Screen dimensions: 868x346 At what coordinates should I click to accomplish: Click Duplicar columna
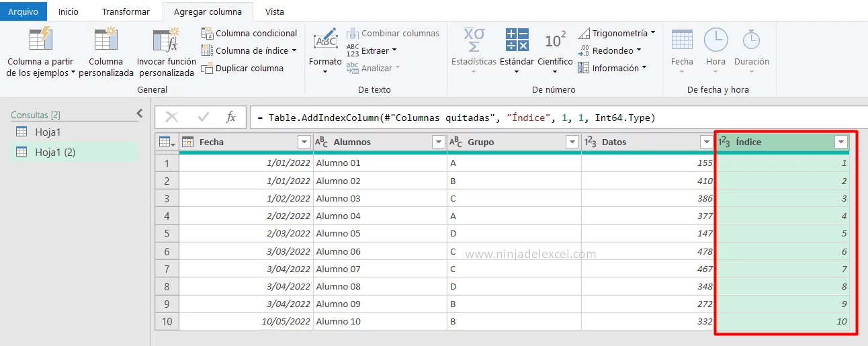[243, 68]
